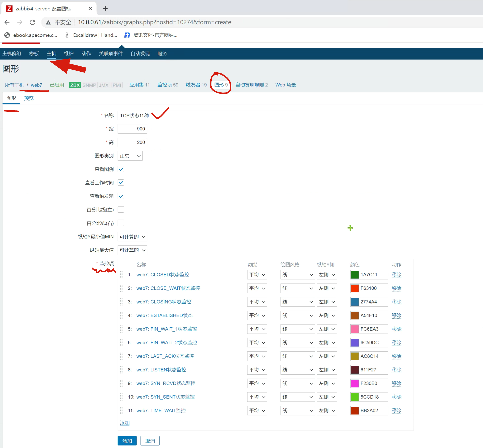Click the F63100 red color swatch
Viewport: 483px width, 448px height.
pyautogui.click(x=355, y=288)
